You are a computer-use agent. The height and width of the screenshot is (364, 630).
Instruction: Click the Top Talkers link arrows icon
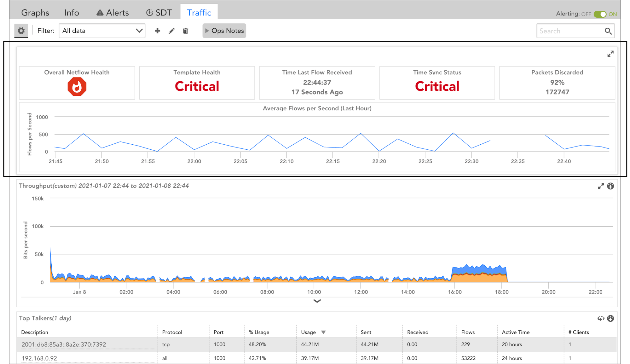(601, 318)
